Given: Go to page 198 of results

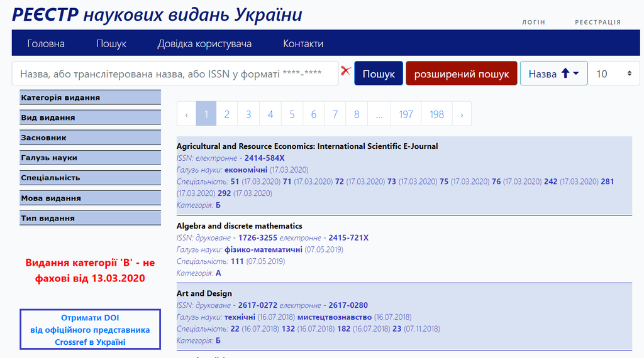Looking at the screenshot, I should 436,114.
